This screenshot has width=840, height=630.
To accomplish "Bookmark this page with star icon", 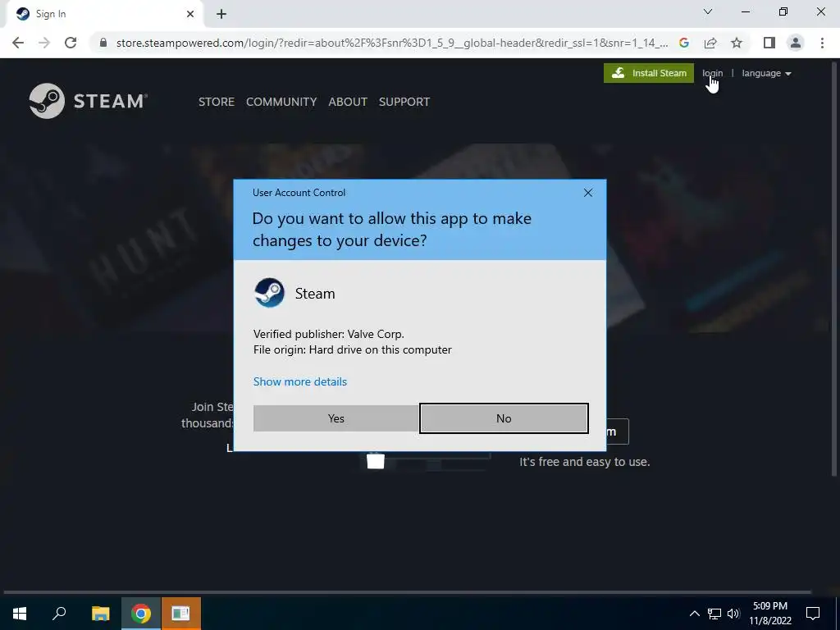I will pos(737,43).
